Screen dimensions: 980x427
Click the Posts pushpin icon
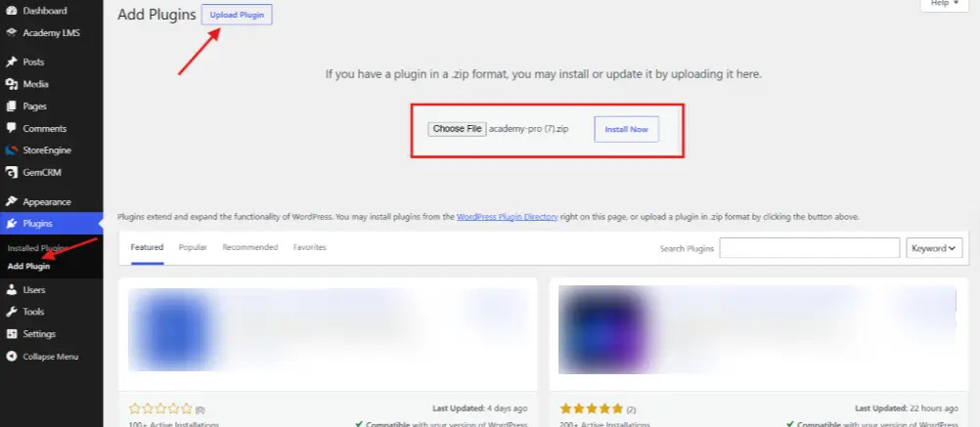pyautogui.click(x=11, y=62)
